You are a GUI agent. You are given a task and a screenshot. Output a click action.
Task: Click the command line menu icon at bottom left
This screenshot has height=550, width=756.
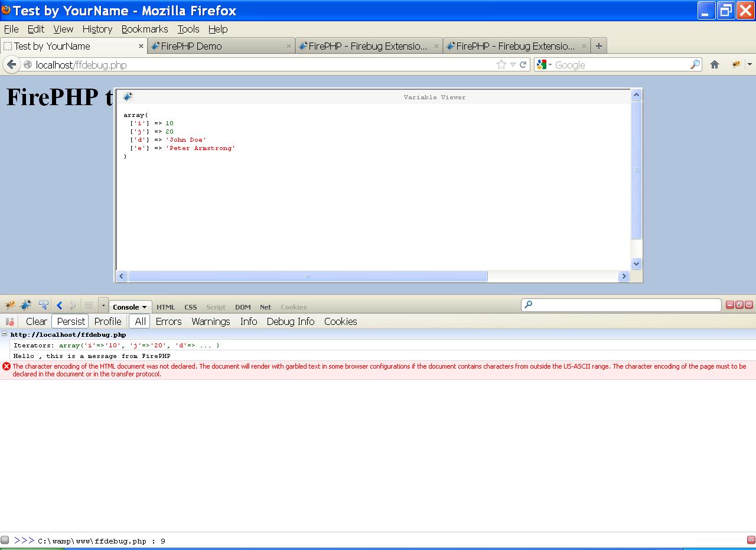5,540
